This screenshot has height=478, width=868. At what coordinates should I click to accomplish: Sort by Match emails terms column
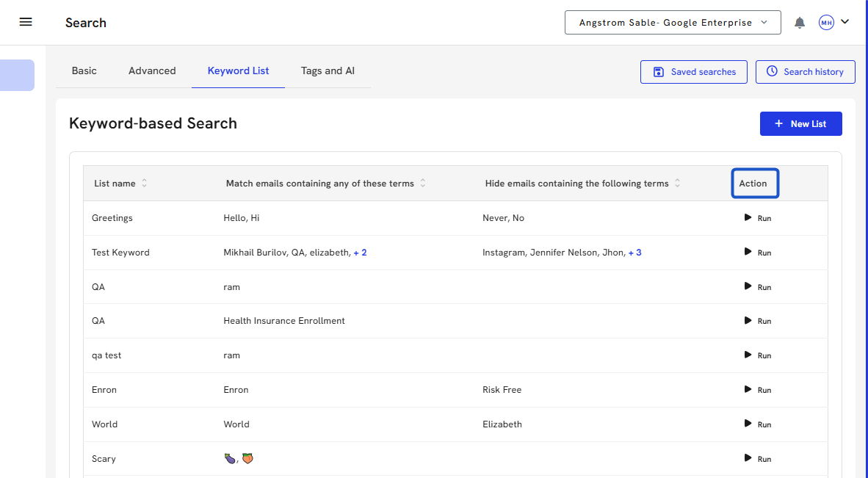[x=423, y=184]
